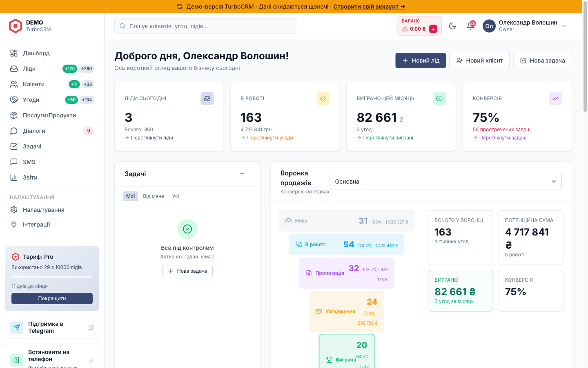Click the 56 прострочених задач text
Screen dimensions: 588x368
click(501, 130)
